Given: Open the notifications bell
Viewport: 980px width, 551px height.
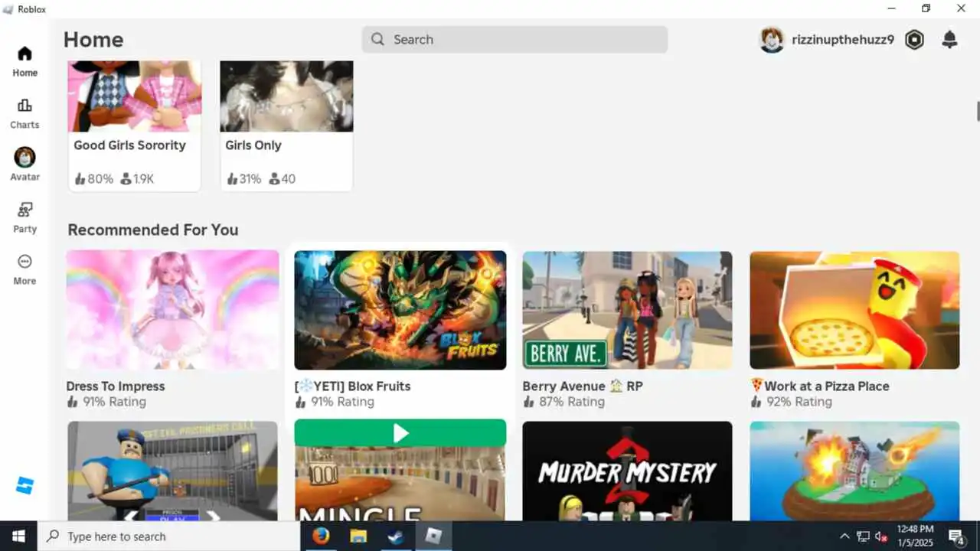Looking at the screenshot, I should (x=949, y=40).
